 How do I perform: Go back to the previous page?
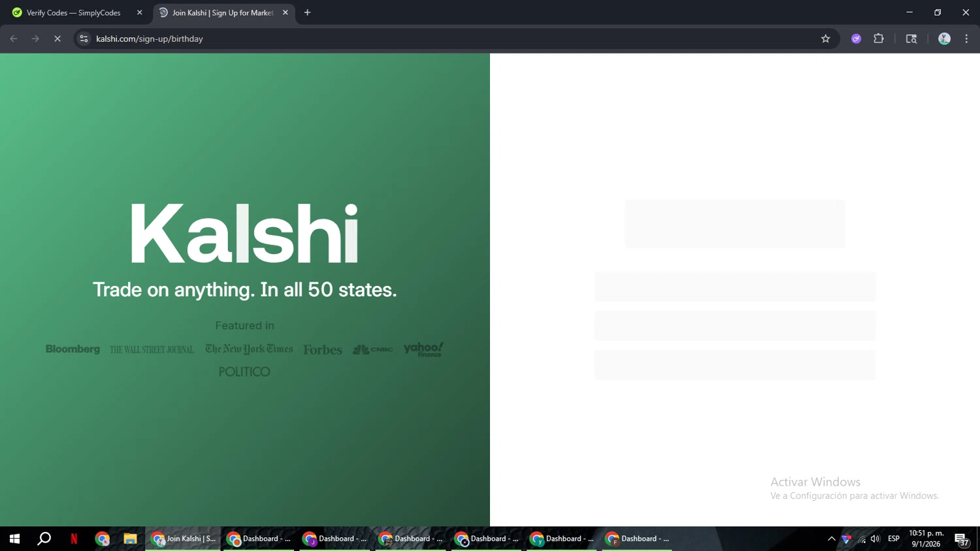click(14, 39)
